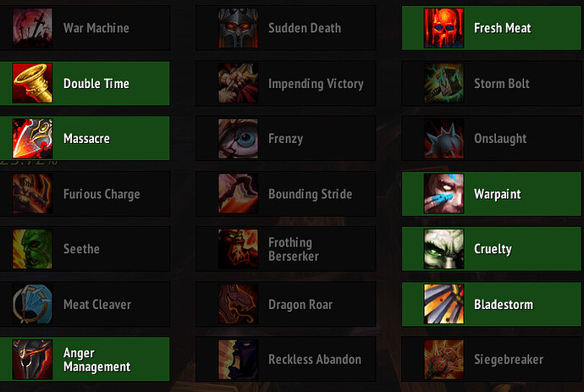Click the Dragon Roar icon
This screenshot has height=392, width=584.
tap(238, 304)
